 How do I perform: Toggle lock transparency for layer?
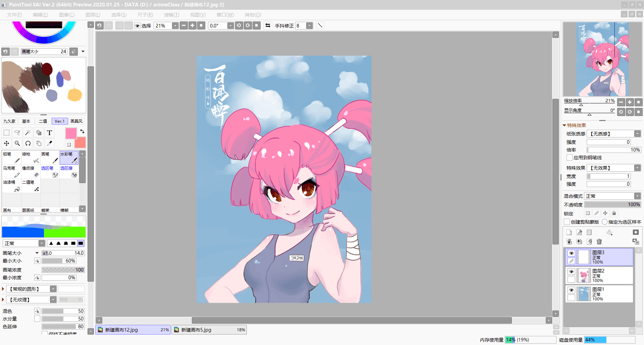pyautogui.click(x=588, y=213)
